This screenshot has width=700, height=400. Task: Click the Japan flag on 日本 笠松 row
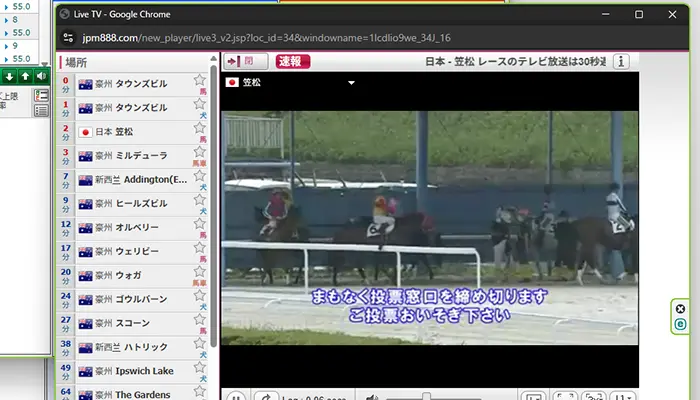click(x=85, y=132)
